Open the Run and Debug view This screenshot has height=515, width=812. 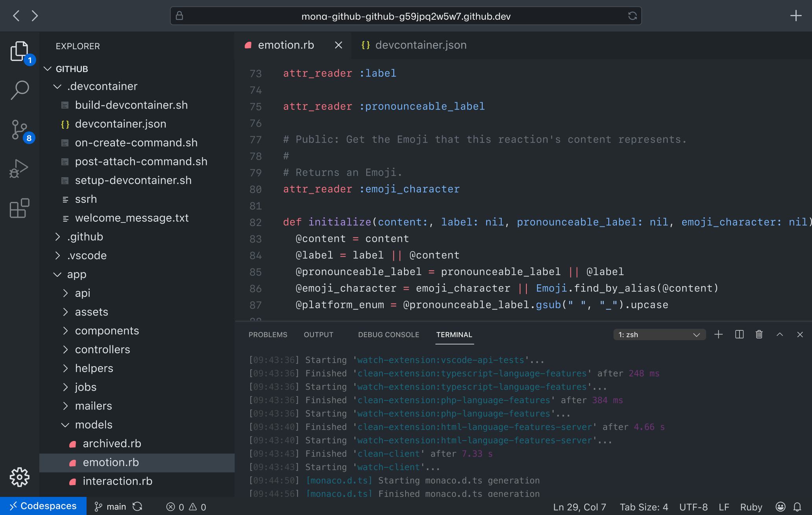(x=19, y=168)
